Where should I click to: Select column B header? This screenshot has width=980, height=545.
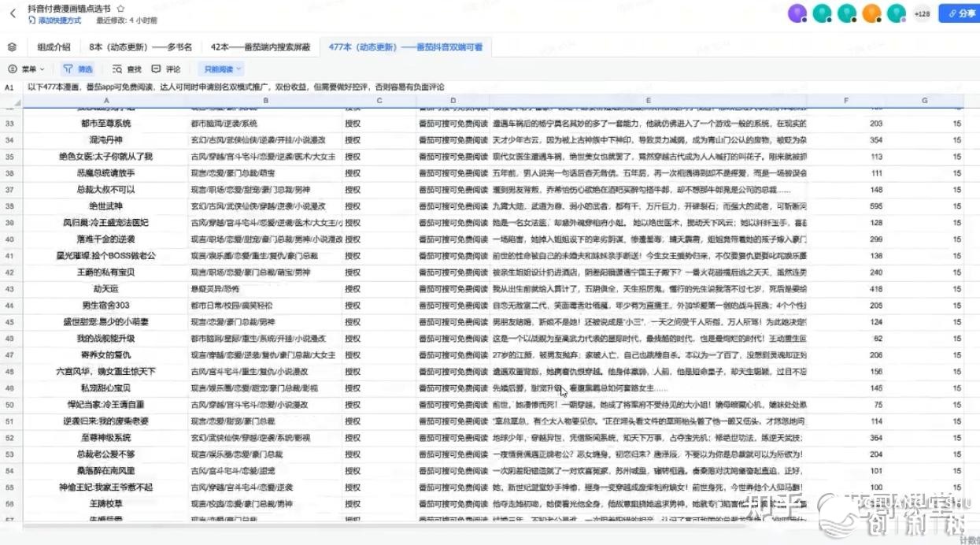click(265, 101)
